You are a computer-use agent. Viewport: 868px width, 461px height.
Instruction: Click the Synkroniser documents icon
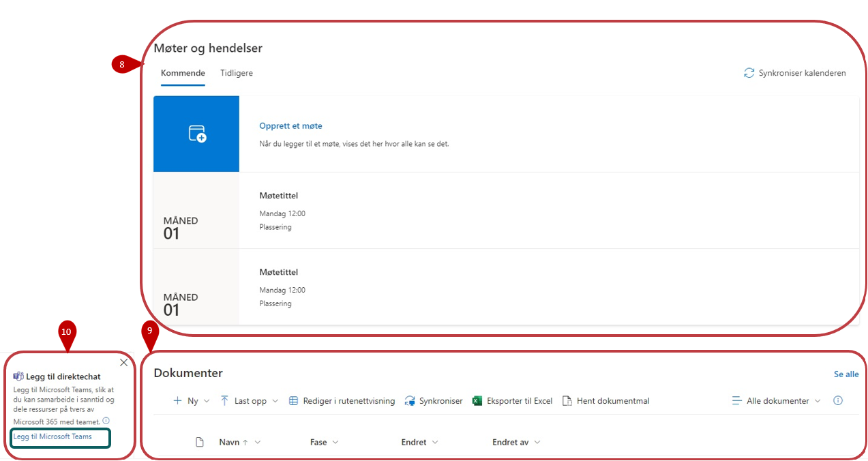pyautogui.click(x=410, y=401)
